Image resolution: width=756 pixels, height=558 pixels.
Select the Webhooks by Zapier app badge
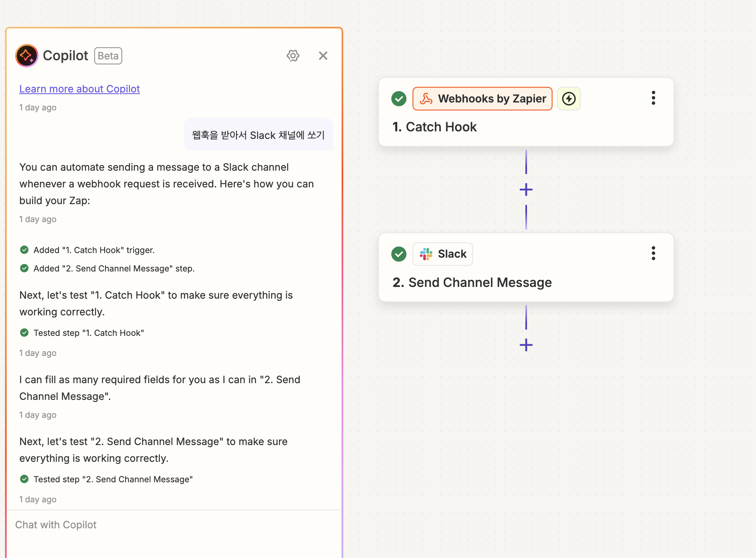tap(482, 99)
